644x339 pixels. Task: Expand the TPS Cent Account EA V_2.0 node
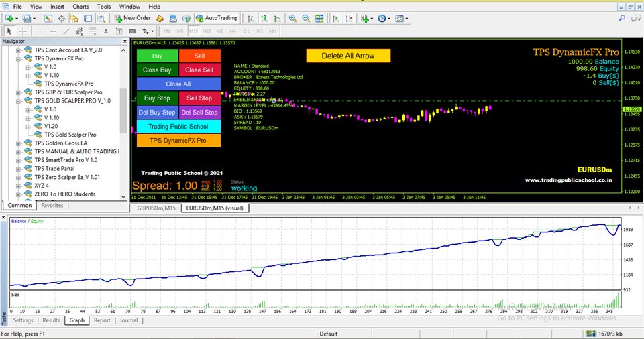(x=18, y=50)
